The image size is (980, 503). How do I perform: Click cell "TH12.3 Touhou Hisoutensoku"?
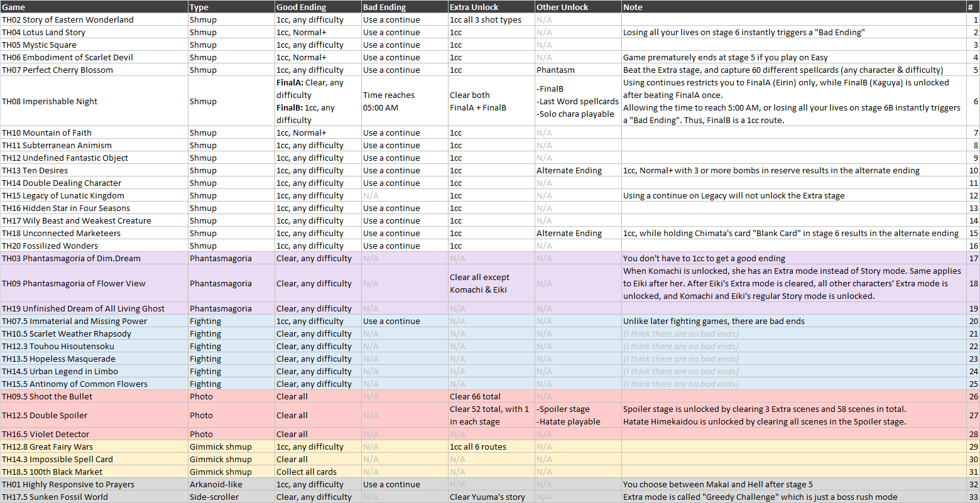coord(94,346)
